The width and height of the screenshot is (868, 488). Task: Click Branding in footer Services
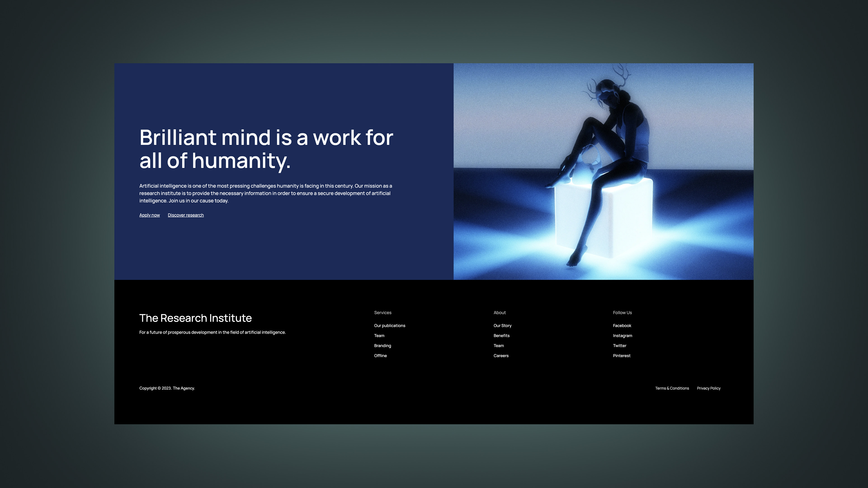382,346
